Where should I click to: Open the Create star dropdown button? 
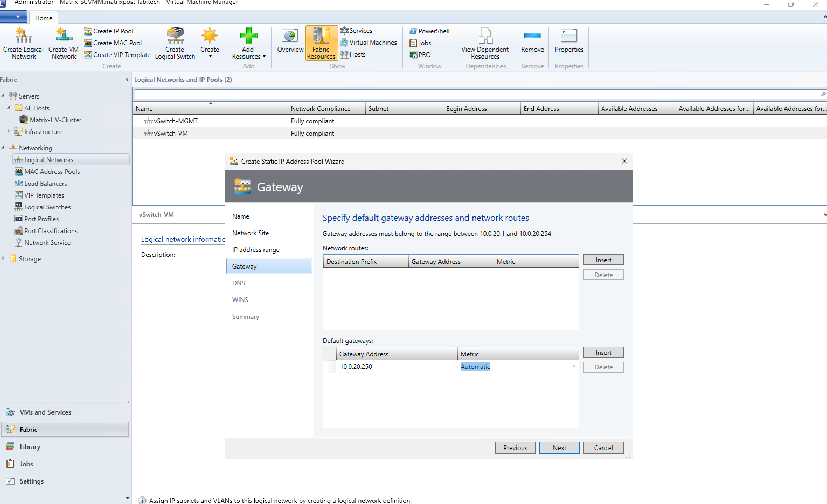[x=210, y=43]
